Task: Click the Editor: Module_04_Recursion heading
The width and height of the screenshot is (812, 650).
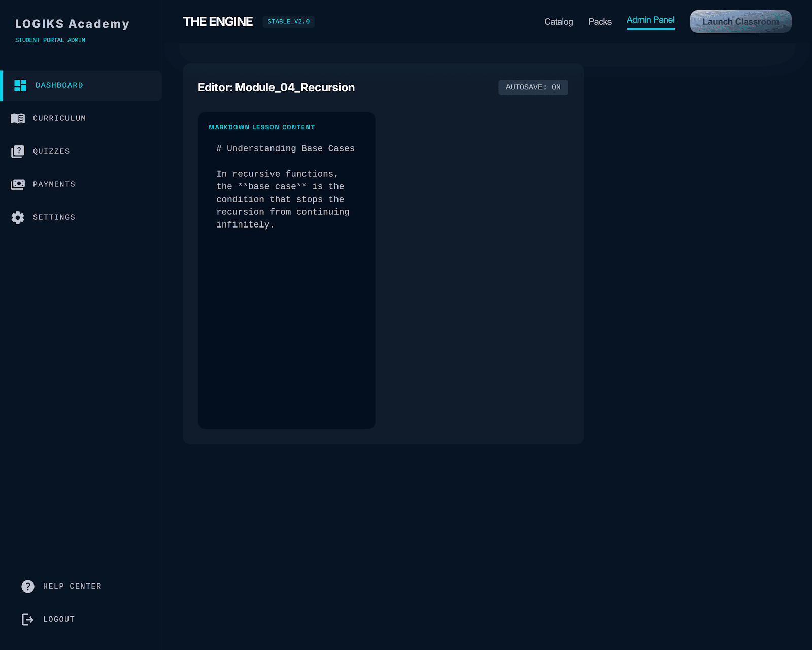Action: coord(276,87)
